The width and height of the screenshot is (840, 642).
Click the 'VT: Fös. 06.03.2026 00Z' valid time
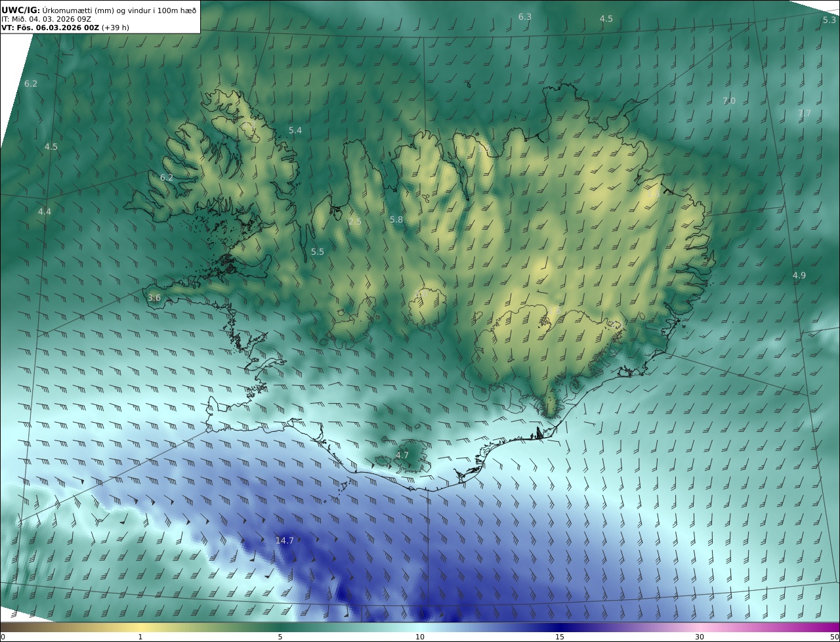51,28
